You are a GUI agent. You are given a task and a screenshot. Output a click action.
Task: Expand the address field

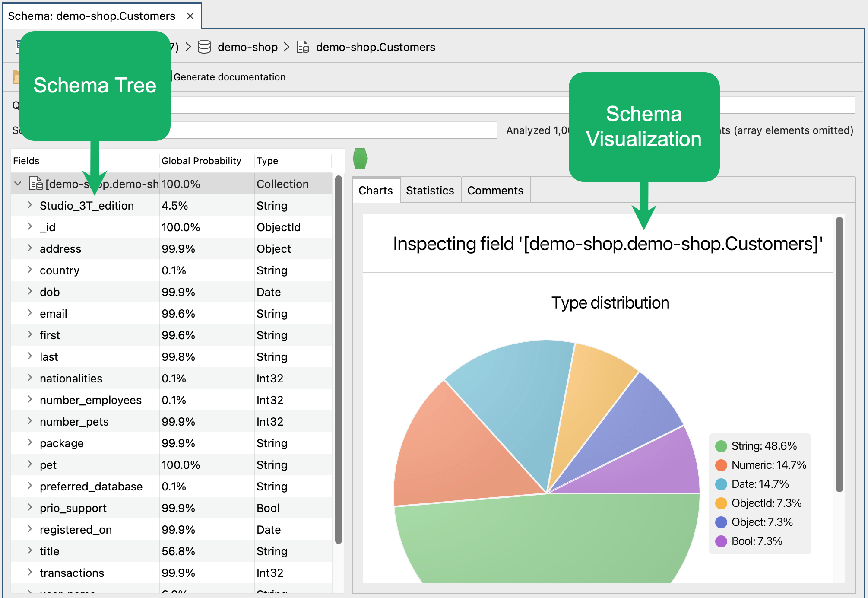tap(29, 248)
